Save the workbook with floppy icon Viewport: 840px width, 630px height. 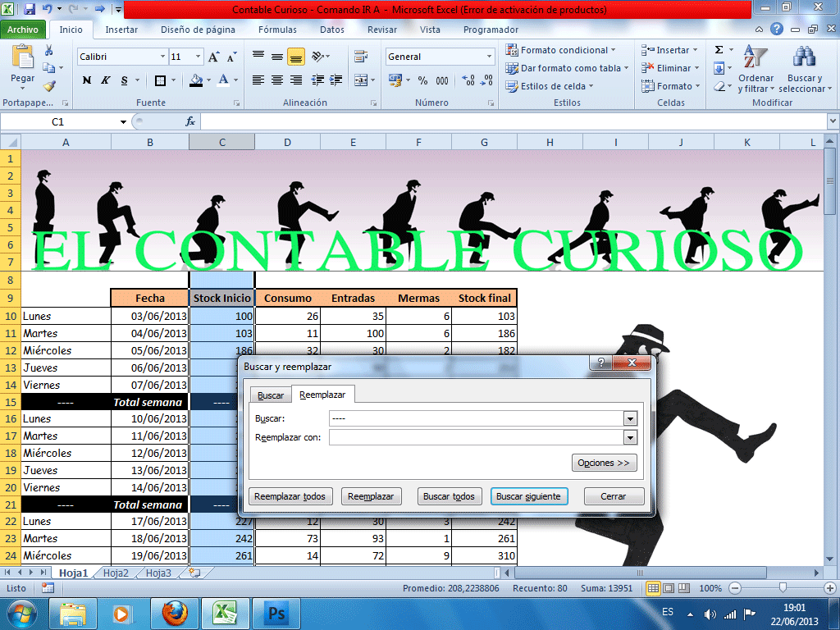pos(30,8)
